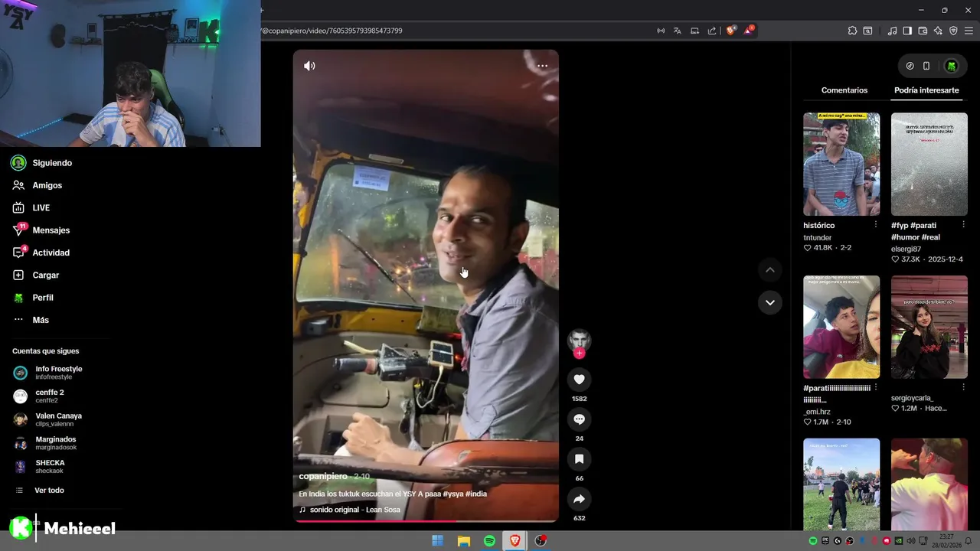Viewport: 980px width, 551px height.
Task: Open the TikTok coins icon in the header pill
Action: click(x=910, y=66)
